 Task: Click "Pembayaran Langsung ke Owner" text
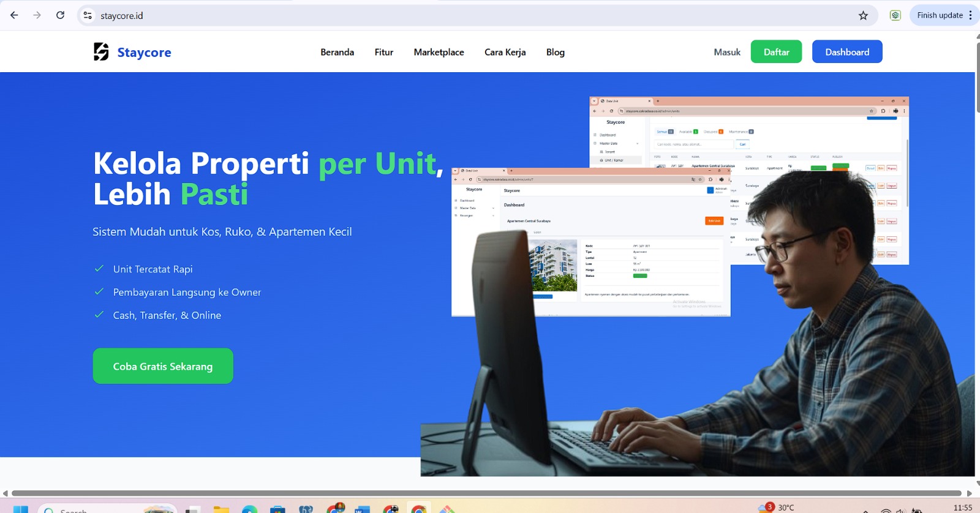(x=187, y=293)
